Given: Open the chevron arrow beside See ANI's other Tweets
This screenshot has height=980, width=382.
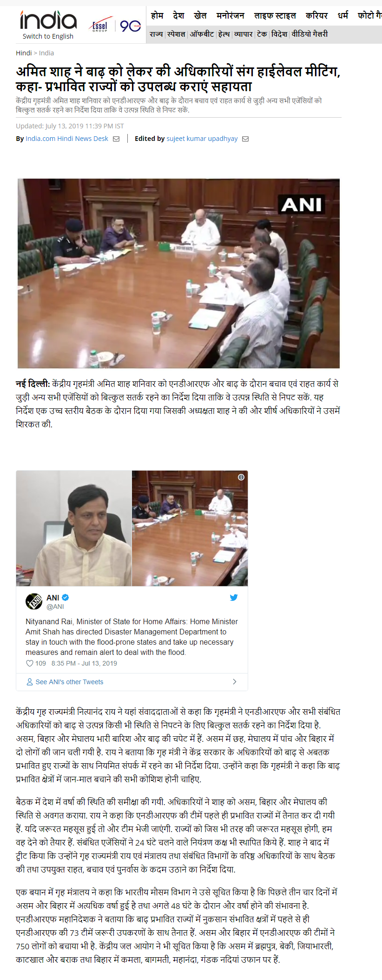Looking at the screenshot, I should click(234, 681).
